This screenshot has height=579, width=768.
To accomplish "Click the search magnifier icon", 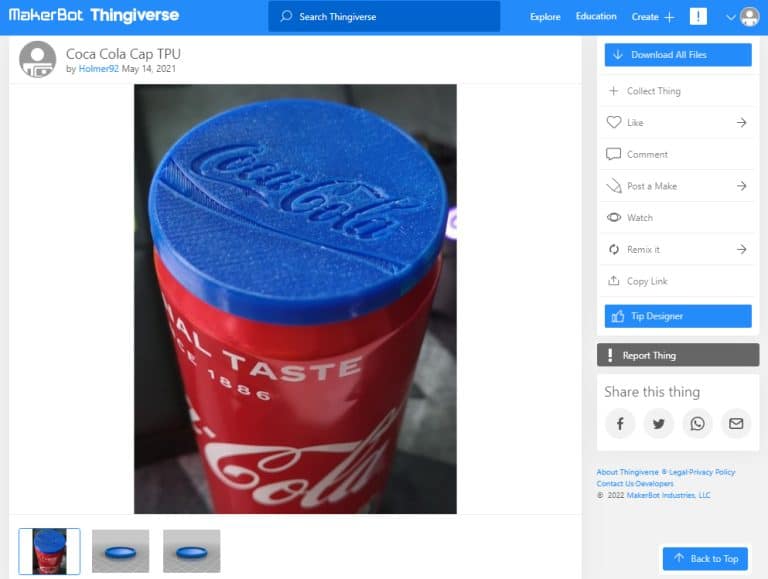I will (286, 16).
